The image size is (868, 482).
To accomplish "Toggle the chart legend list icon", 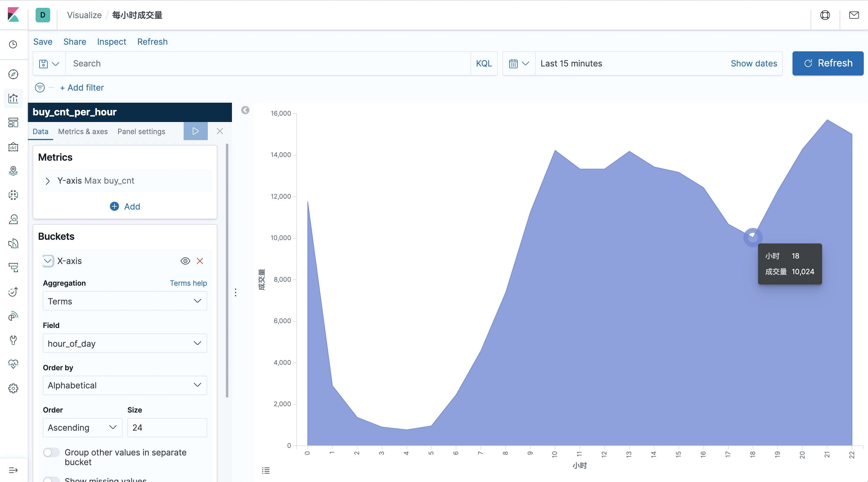I will pos(265,470).
